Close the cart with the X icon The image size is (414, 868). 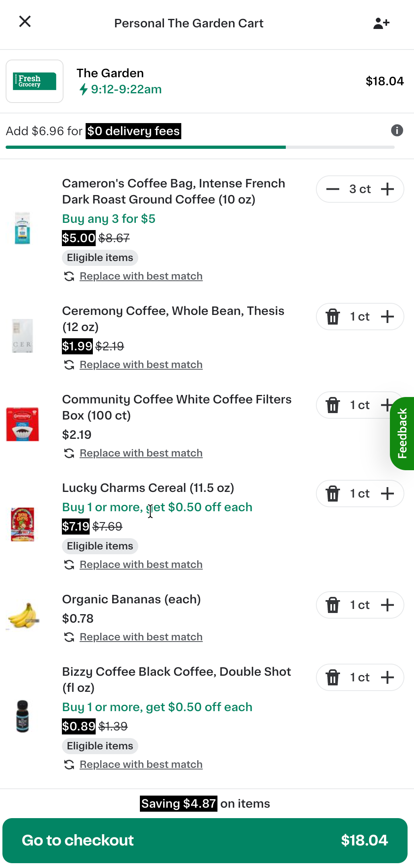[x=25, y=22]
